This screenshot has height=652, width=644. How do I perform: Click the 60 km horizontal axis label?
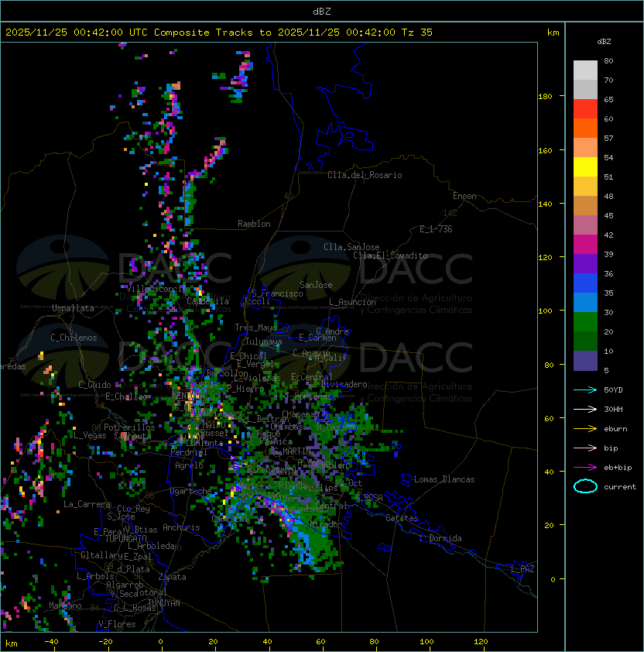tap(320, 642)
